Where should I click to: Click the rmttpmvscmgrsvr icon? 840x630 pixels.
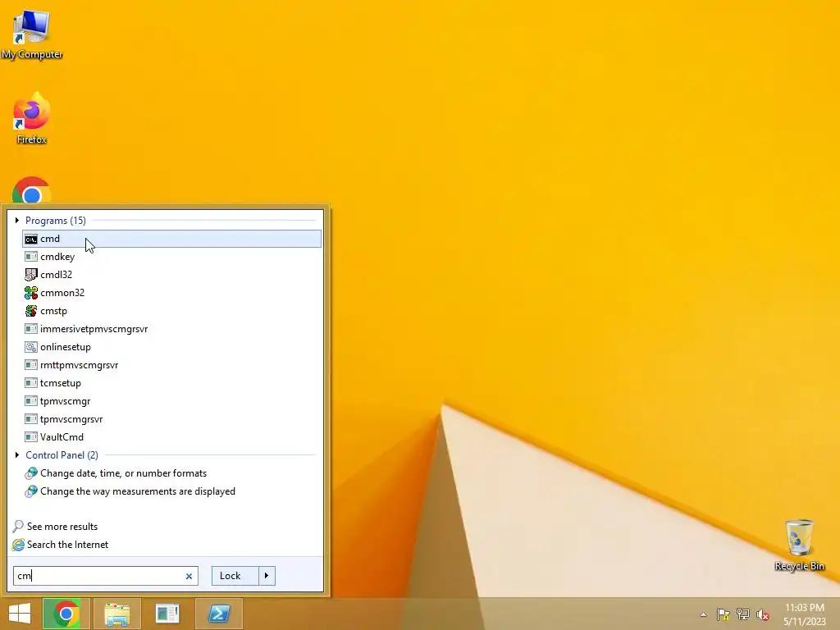(31, 365)
